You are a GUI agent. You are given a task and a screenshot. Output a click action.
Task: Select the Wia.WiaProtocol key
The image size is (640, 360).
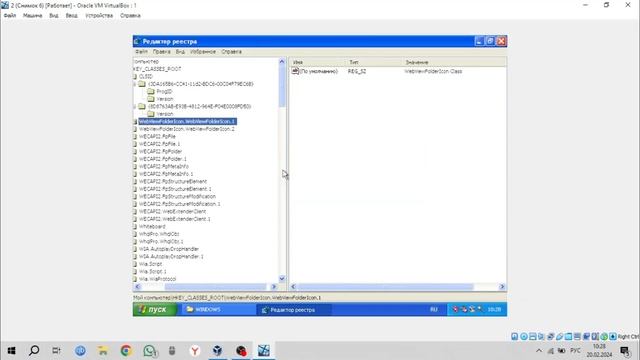[x=157, y=279]
